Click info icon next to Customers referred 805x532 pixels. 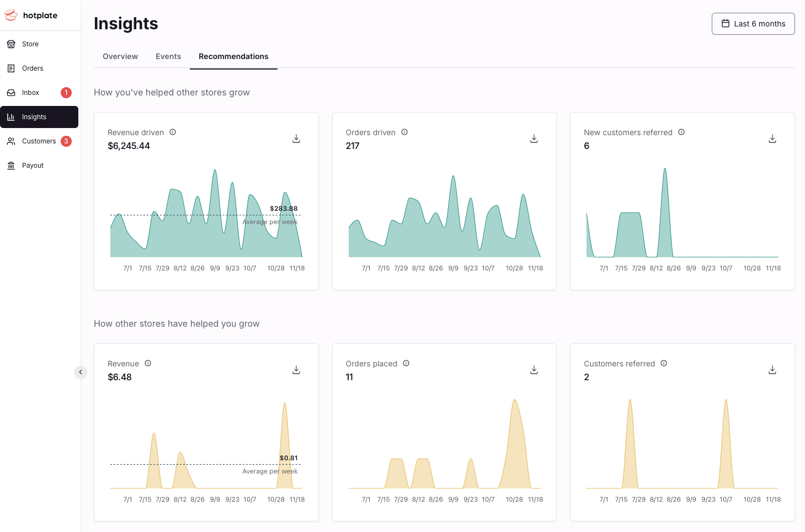(664, 364)
